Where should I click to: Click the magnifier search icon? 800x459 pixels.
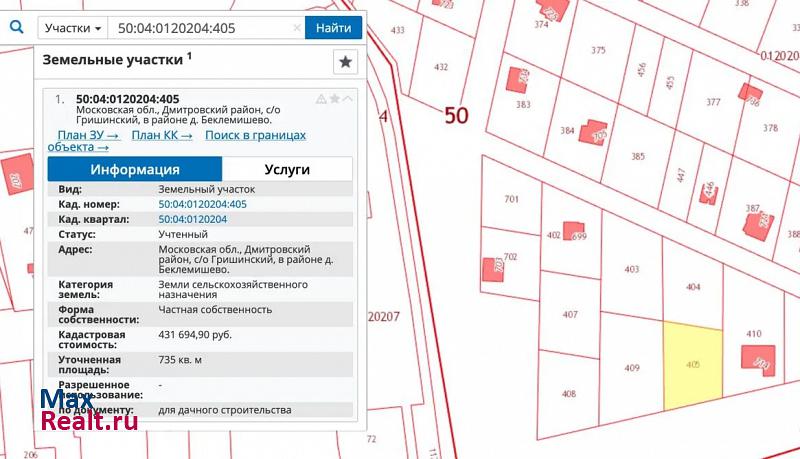tap(16, 27)
